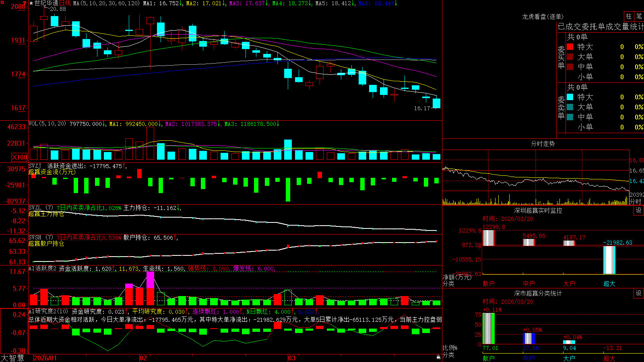Click the 02 month marker on timeline
Viewport: 644px width, 362px height.
click(143, 358)
